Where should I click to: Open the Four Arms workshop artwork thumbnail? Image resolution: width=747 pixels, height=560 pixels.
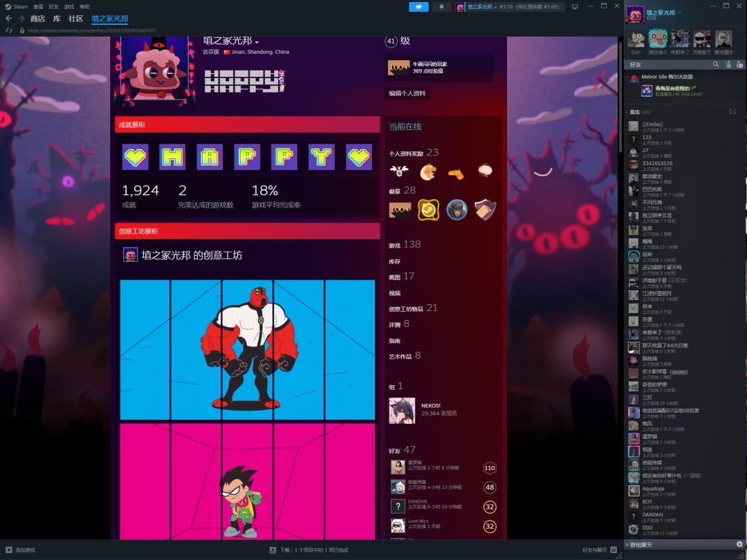pyautogui.click(x=247, y=350)
